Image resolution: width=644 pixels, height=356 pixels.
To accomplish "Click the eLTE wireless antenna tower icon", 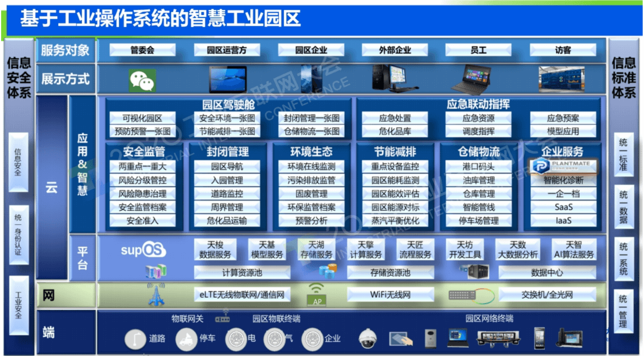I will tap(155, 295).
